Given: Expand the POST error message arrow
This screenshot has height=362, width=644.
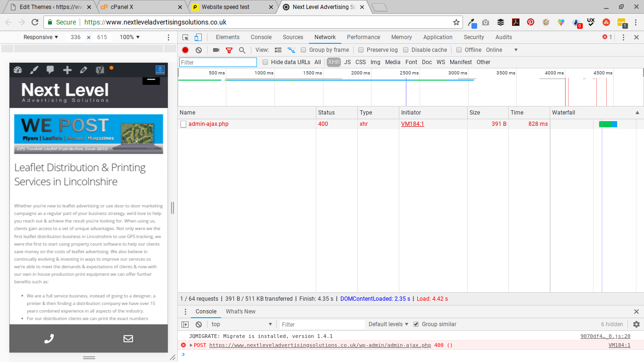Looking at the screenshot, I should click(x=191, y=345).
